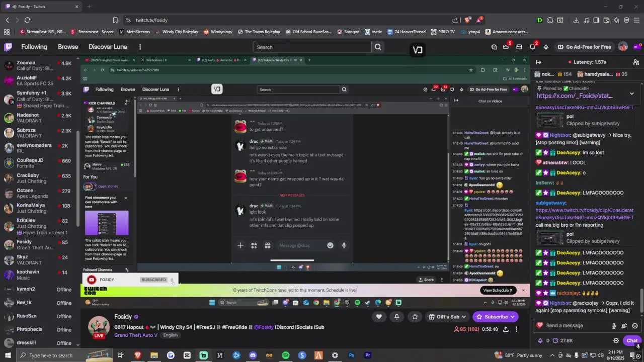644x362 pixels.
Task: Open the Fosidy clip link posted by subigetwavy
Action: click(584, 214)
